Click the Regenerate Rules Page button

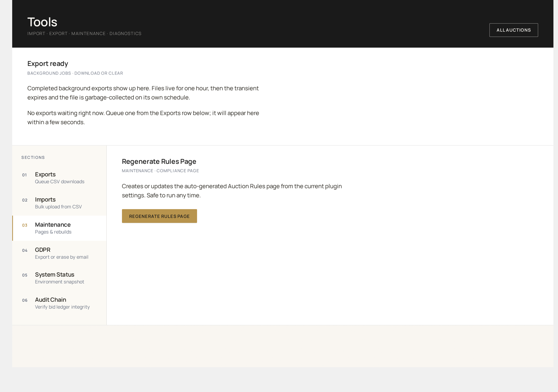(x=159, y=216)
